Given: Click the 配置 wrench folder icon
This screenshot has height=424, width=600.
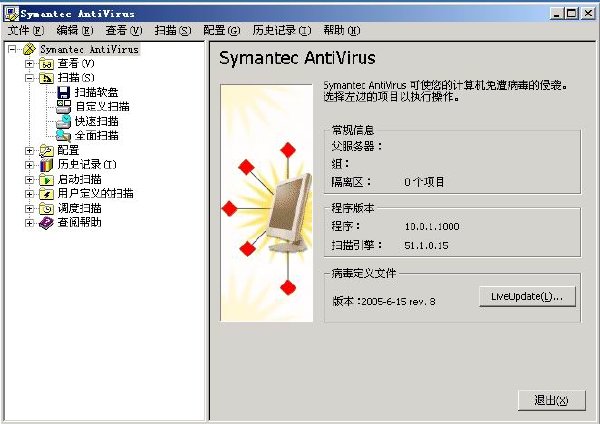Looking at the screenshot, I should pyautogui.click(x=46, y=150).
